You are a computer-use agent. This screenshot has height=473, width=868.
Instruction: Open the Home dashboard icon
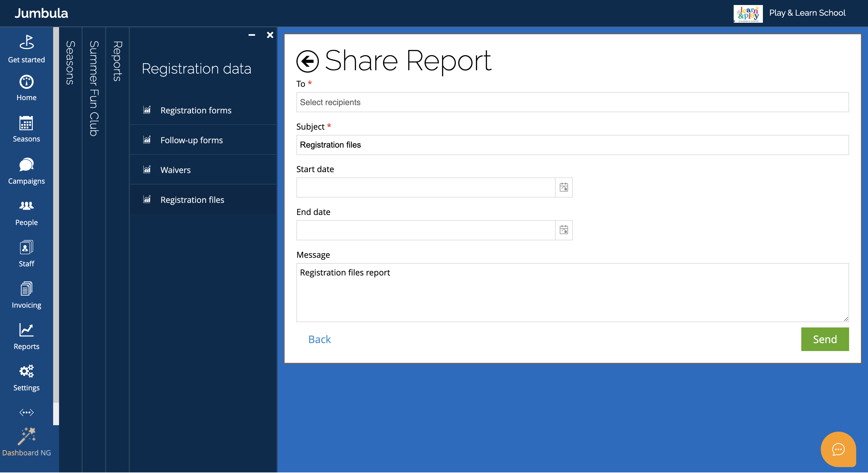coord(26,82)
